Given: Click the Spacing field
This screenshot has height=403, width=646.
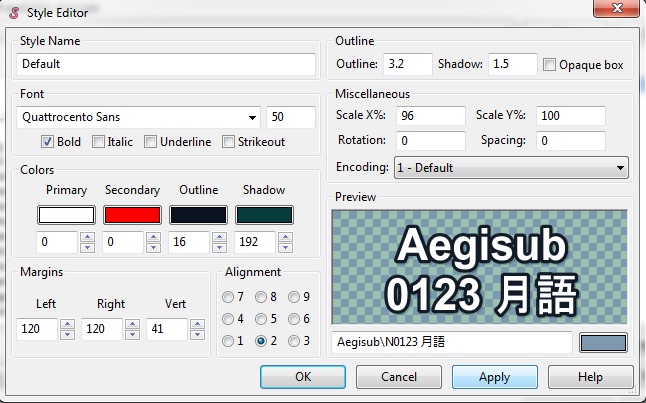Looking at the screenshot, I should click(x=571, y=141).
